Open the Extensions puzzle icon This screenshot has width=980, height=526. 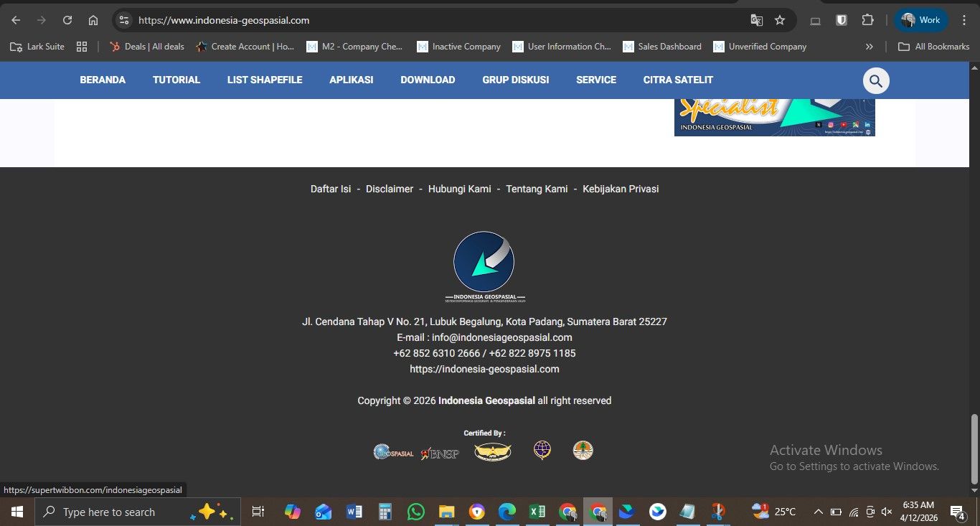[867, 20]
